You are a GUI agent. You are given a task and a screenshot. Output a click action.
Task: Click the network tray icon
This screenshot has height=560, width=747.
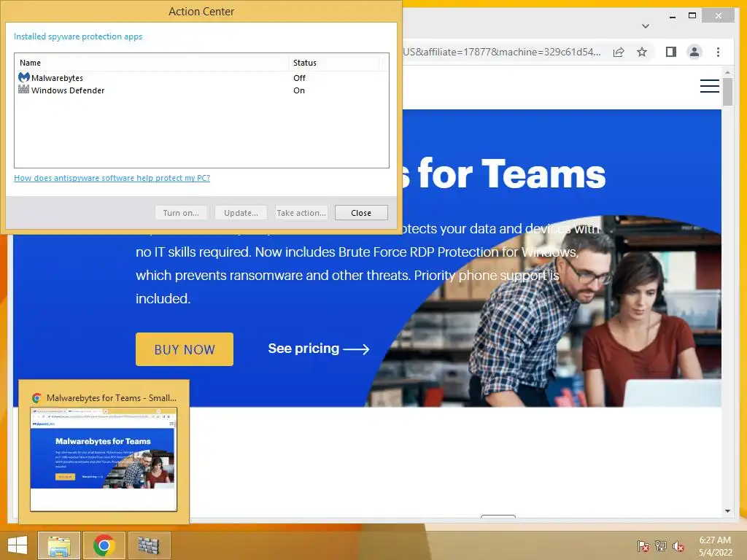[660, 546]
